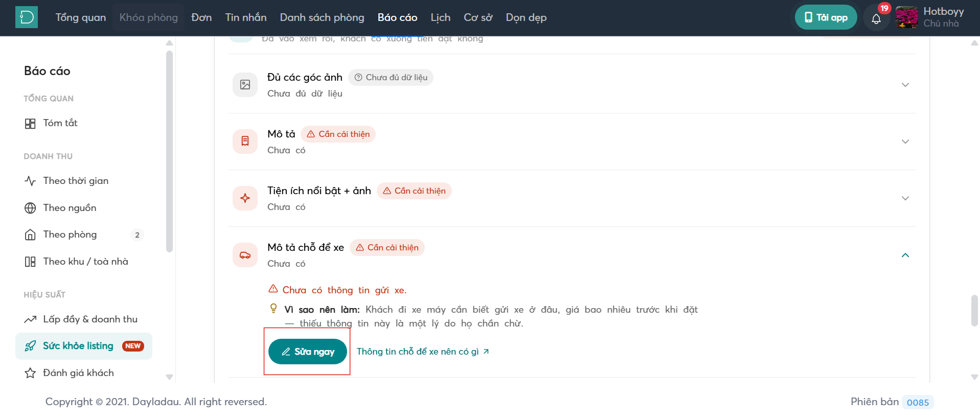Click the Đánh giá khách star icon
This screenshot has height=420, width=980.
pos(30,373)
